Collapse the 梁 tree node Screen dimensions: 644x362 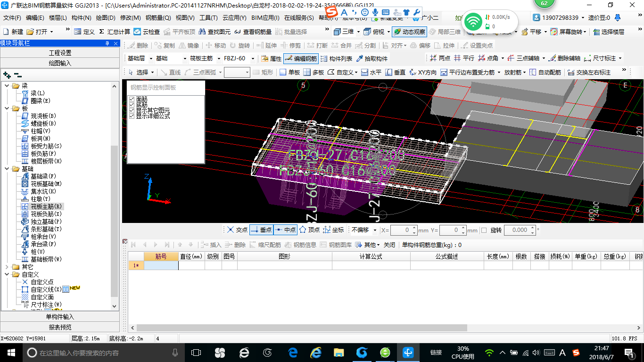pyautogui.click(x=7, y=86)
